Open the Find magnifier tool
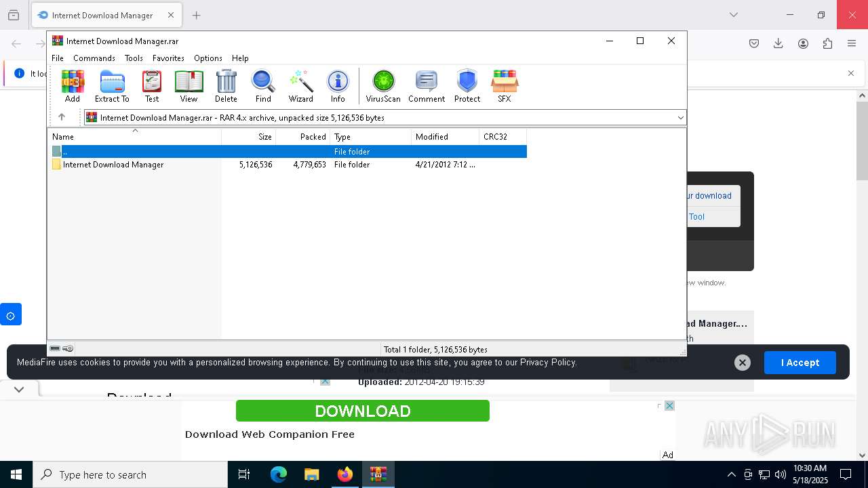The image size is (868, 488). coord(263,86)
